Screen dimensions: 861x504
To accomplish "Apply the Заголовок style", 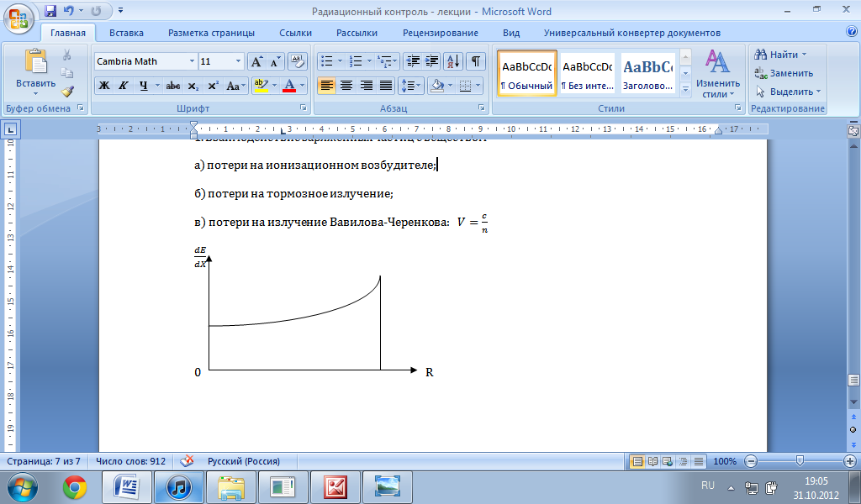I will (x=648, y=73).
